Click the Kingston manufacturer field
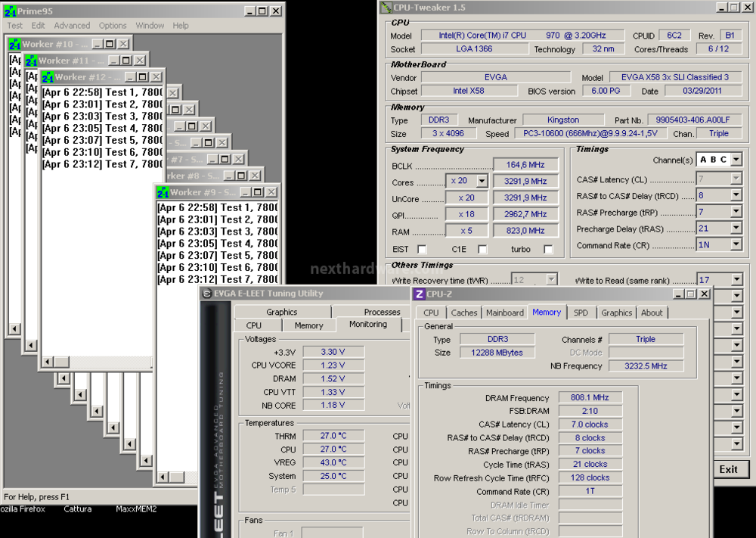The width and height of the screenshot is (756, 538). [x=563, y=120]
